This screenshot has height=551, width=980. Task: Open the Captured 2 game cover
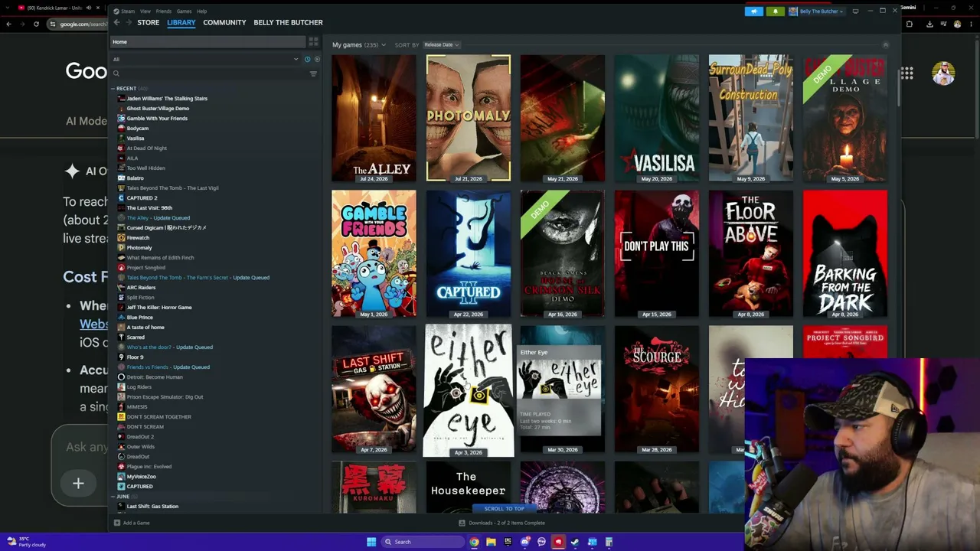coord(469,253)
